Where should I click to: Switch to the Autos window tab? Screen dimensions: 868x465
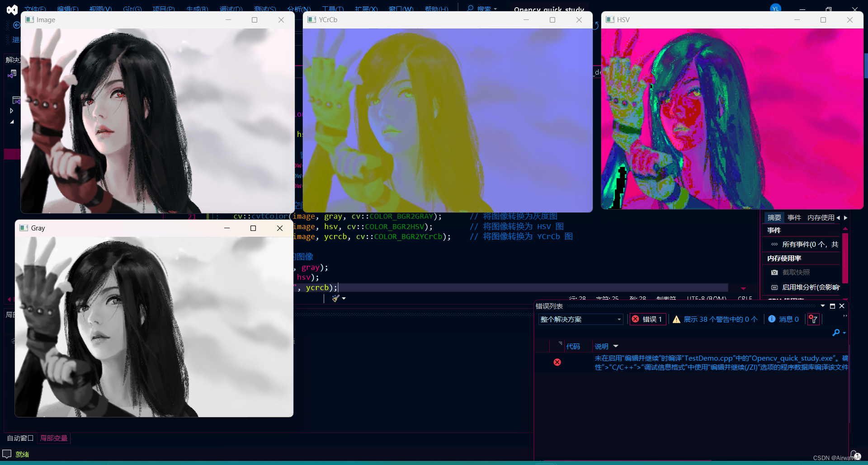20,438
